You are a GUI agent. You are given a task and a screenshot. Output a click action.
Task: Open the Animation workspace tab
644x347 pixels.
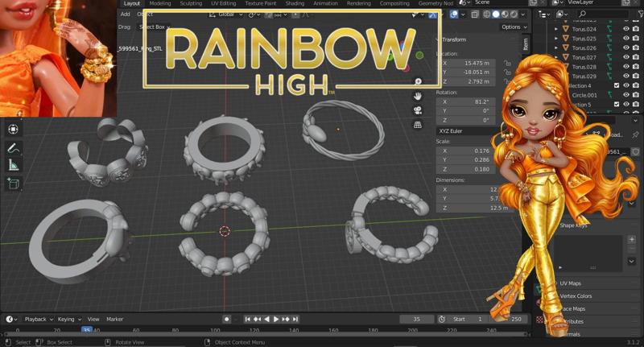[x=326, y=3]
